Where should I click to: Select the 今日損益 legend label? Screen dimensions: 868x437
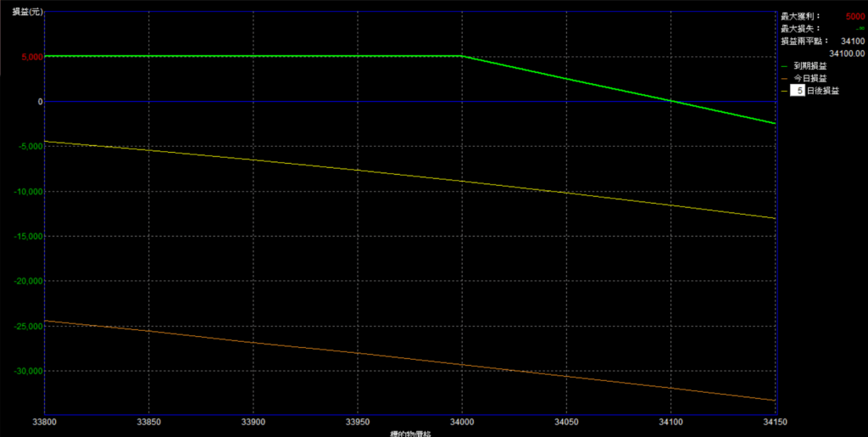click(810, 78)
